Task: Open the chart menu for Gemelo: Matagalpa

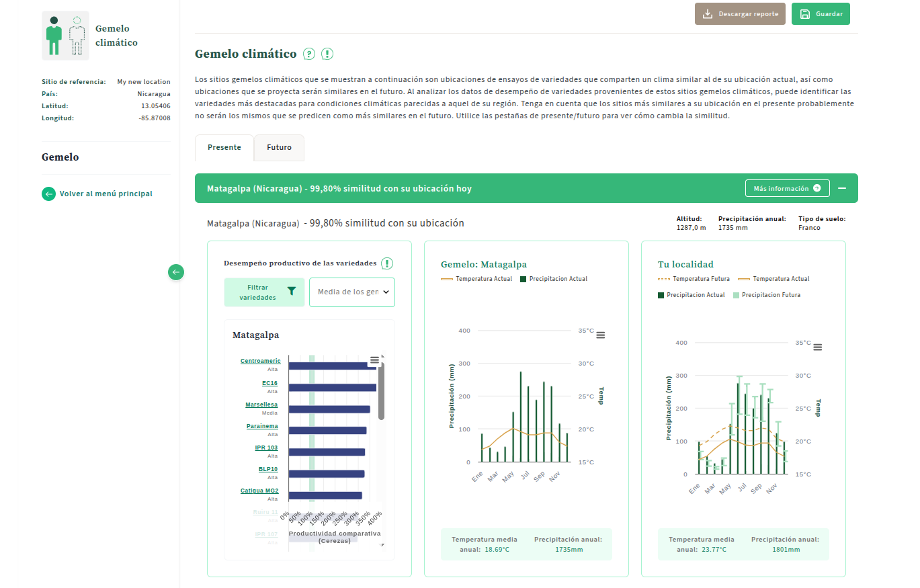Action: (x=600, y=335)
